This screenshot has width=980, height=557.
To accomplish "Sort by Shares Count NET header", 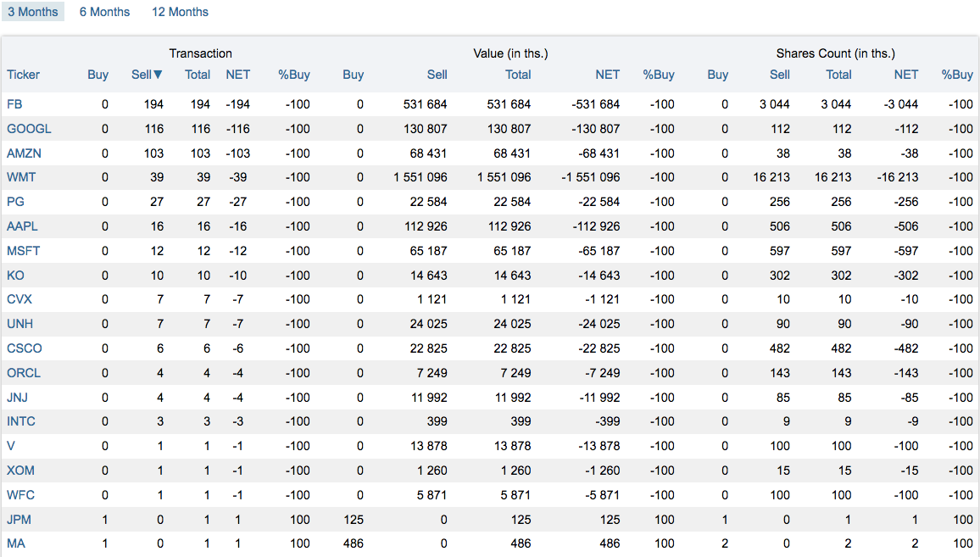I will tap(905, 75).
